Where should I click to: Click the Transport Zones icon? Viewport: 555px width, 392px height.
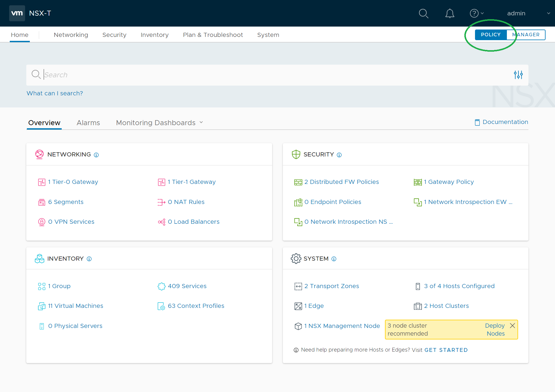pos(298,286)
